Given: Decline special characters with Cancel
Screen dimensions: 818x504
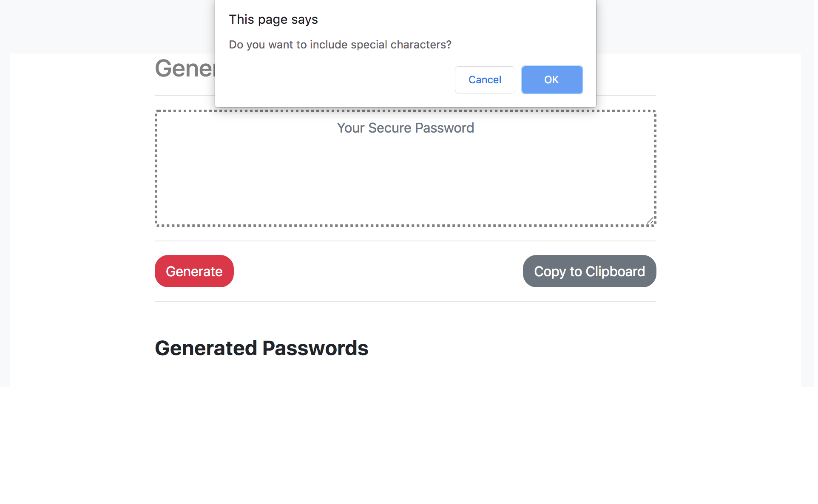Looking at the screenshot, I should (485, 80).
